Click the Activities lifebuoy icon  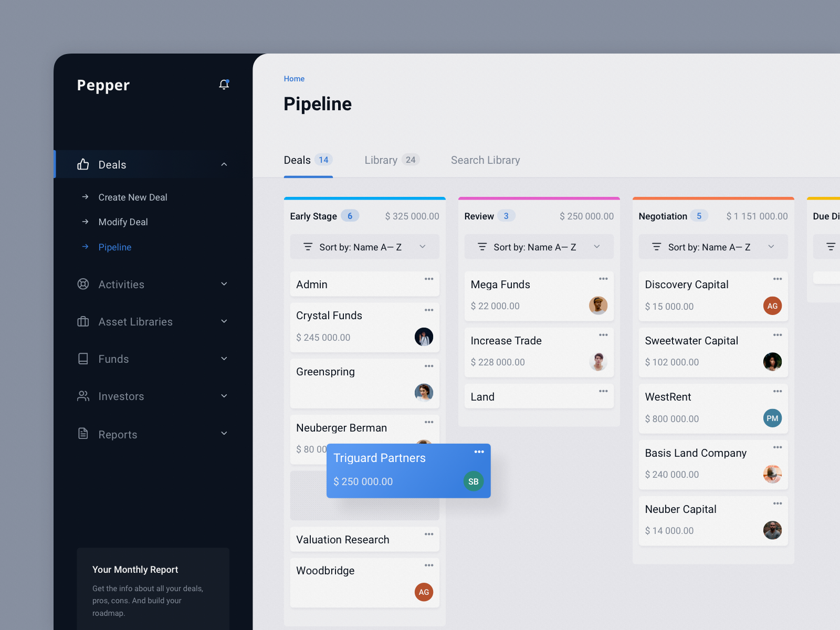click(x=83, y=284)
